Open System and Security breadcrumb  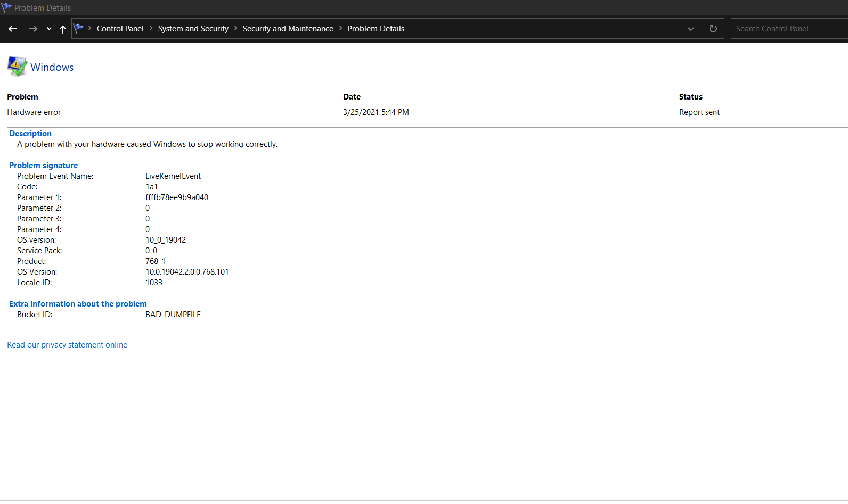click(193, 29)
